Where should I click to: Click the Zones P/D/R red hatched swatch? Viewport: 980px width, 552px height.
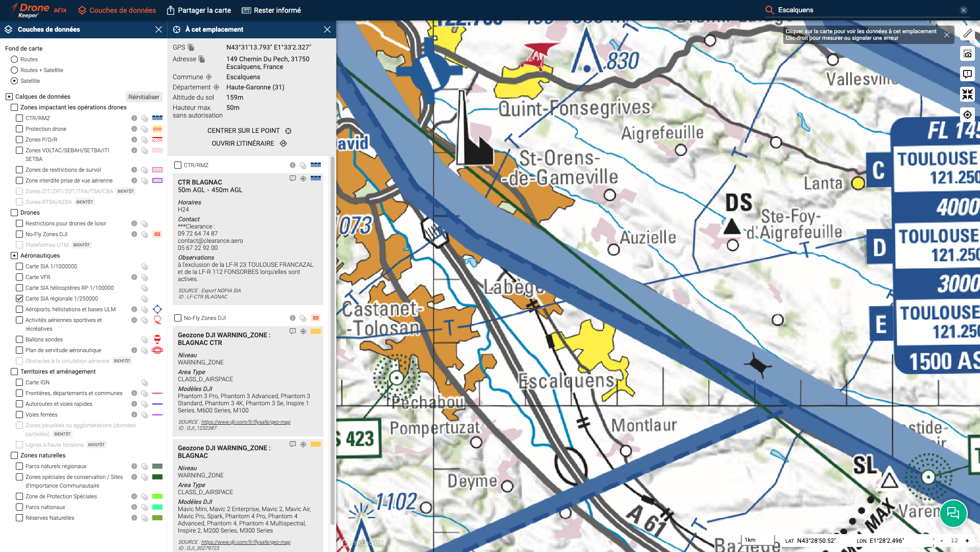157,140
